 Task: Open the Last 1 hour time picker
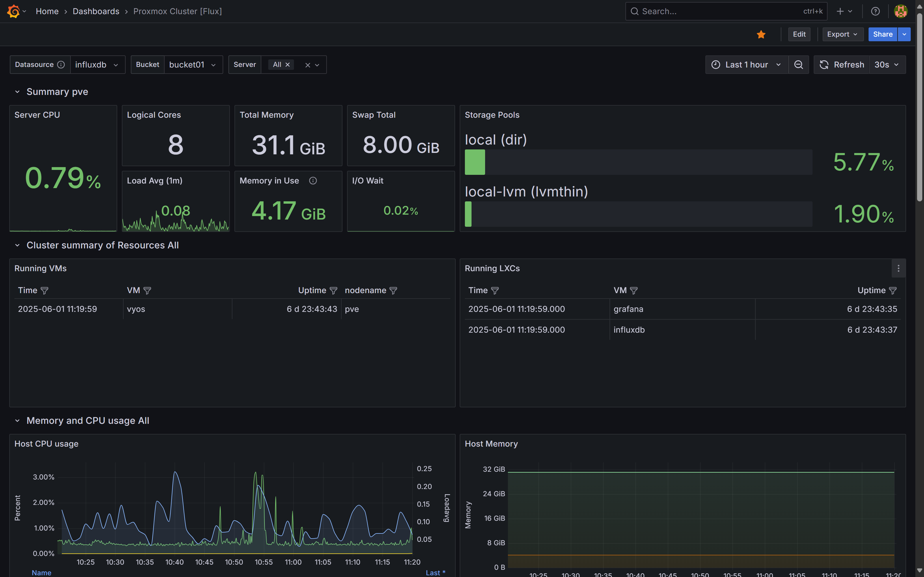coord(746,65)
